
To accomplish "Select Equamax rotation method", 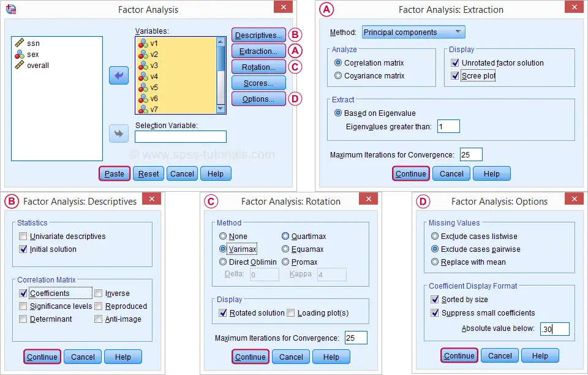I will pyautogui.click(x=285, y=249).
